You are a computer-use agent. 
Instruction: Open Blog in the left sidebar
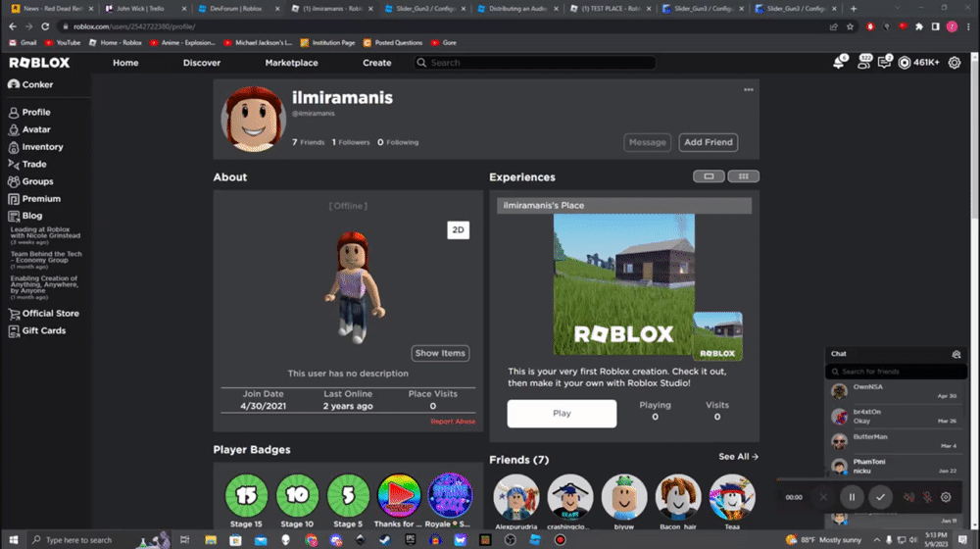(25, 216)
